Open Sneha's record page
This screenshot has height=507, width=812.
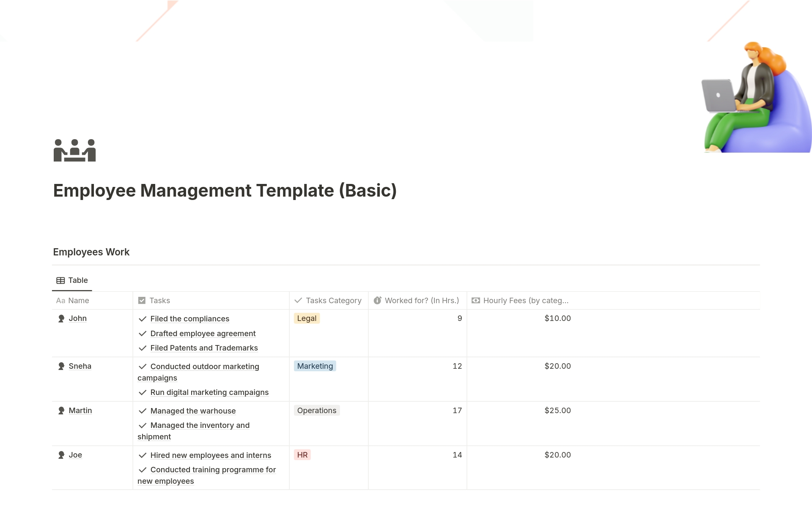(x=80, y=366)
